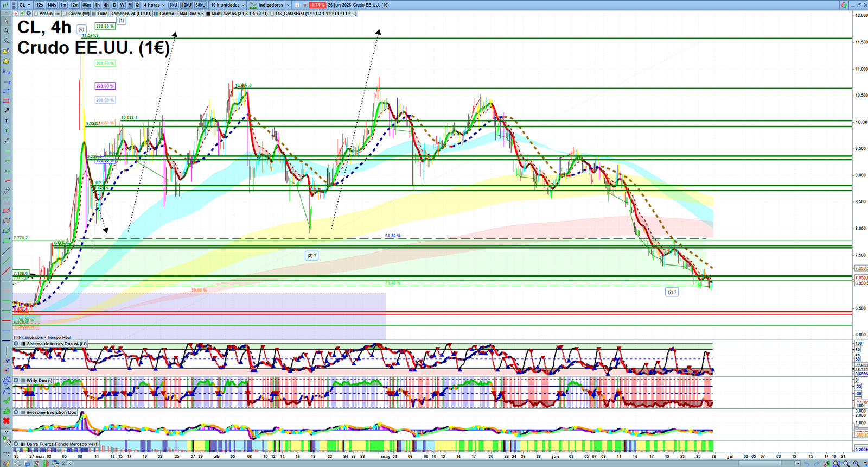Select the red ellipse drawing tool
This screenshot has width=868, height=467.
[6, 211]
